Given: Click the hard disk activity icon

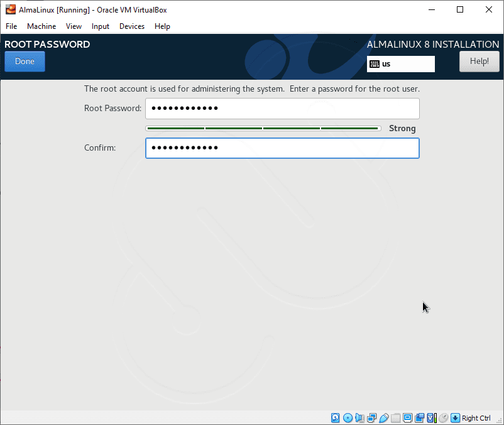Looking at the screenshot, I should click(x=335, y=417).
